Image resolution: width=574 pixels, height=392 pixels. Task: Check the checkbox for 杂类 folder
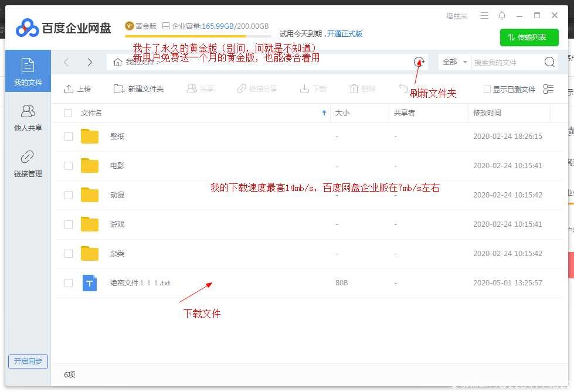(x=69, y=254)
